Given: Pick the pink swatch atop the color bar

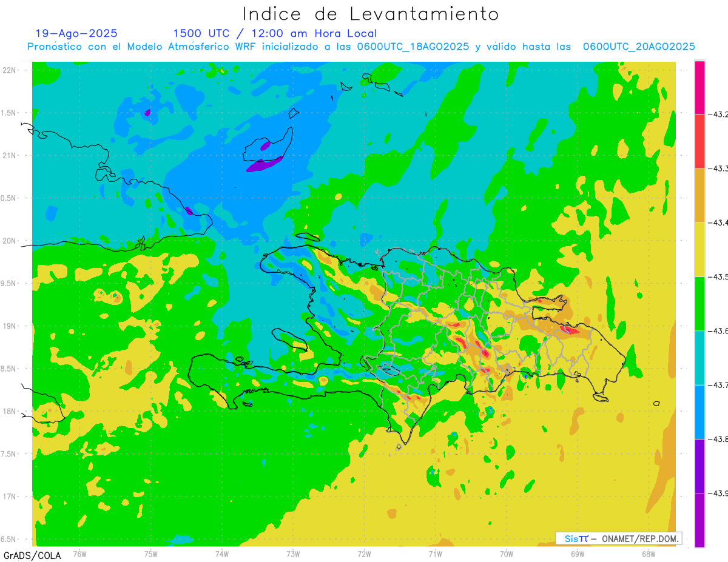Looking at the screenshot, I should (x=699, y=87).
